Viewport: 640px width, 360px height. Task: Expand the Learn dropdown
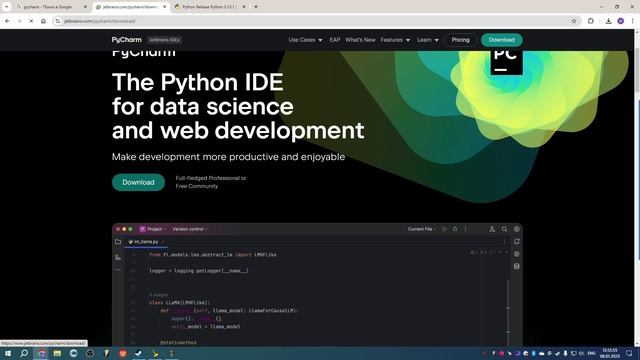[x=428, y=40]
